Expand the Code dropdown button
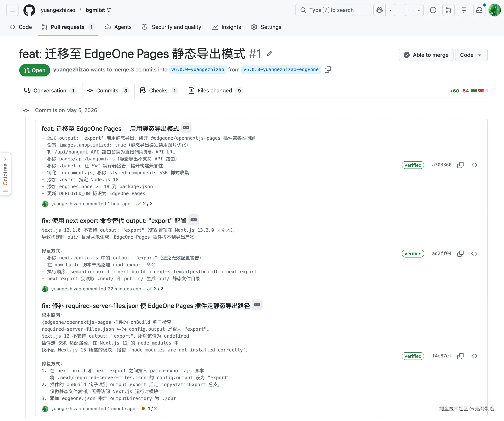 pyautogui.click(x=471, y=55)
